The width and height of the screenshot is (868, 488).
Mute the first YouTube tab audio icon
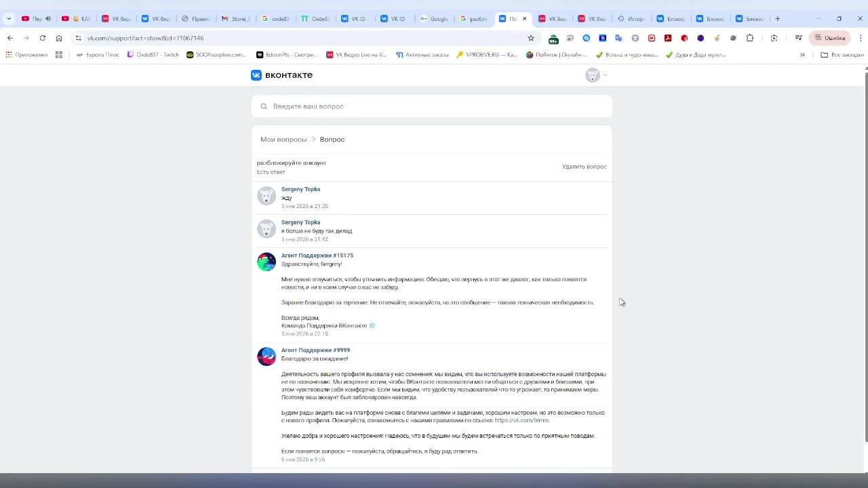(x=48, y=18)
